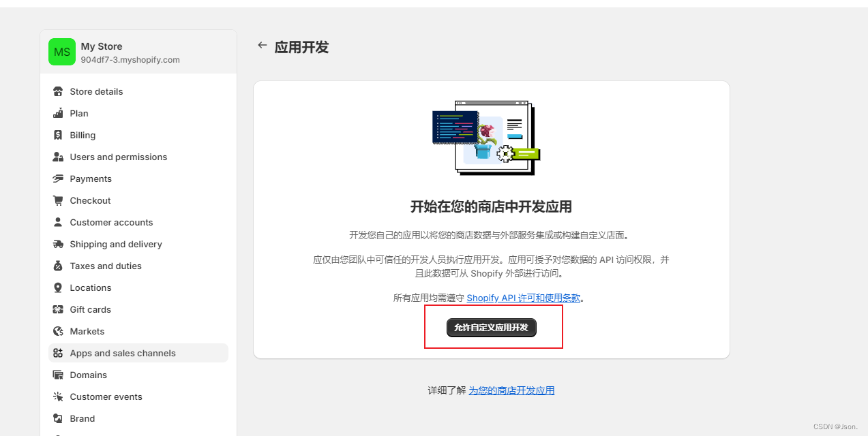Click the Store details shop icon
The height and width of the screenshot is (436, 868).
coord(58,91)
